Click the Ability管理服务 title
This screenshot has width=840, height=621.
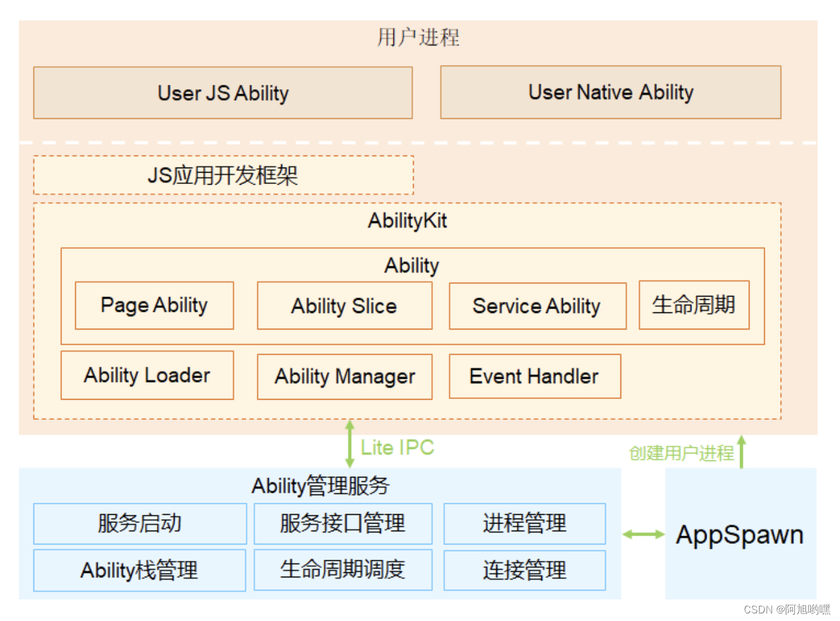321,486
